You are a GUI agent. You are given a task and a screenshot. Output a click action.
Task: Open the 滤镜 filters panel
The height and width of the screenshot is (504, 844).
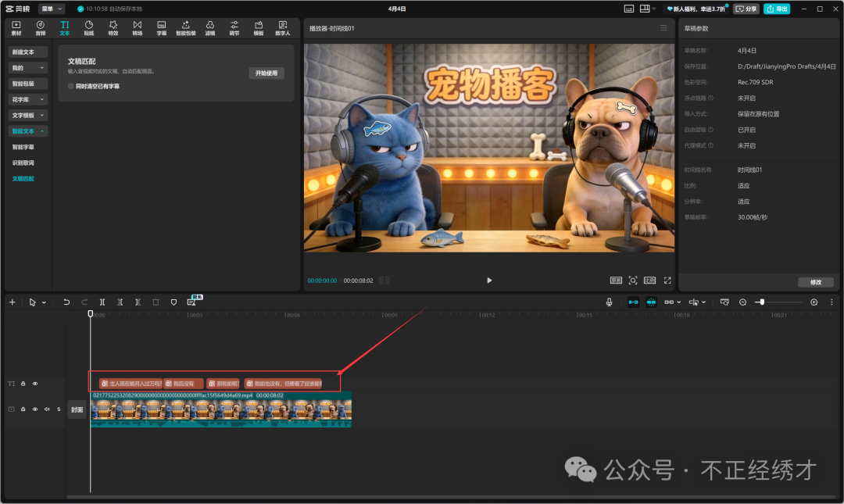[x=210, y=28]
